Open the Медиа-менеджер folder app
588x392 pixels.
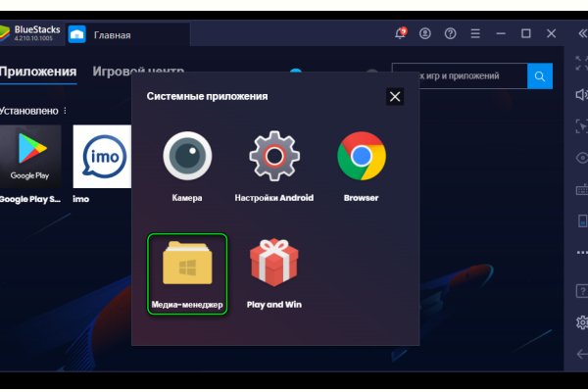186,272
